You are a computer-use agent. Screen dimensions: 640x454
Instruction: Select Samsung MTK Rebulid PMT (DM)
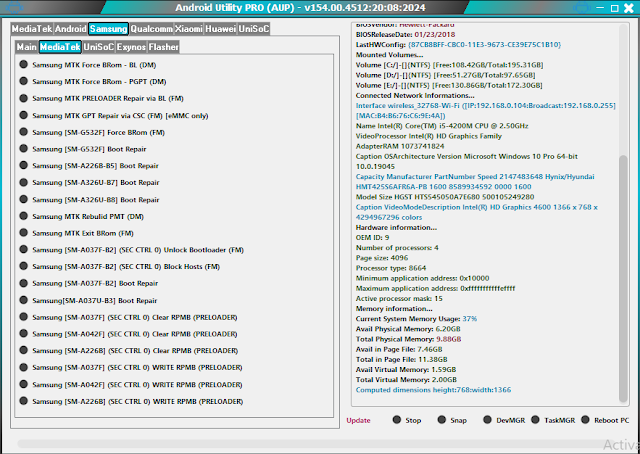82,216
